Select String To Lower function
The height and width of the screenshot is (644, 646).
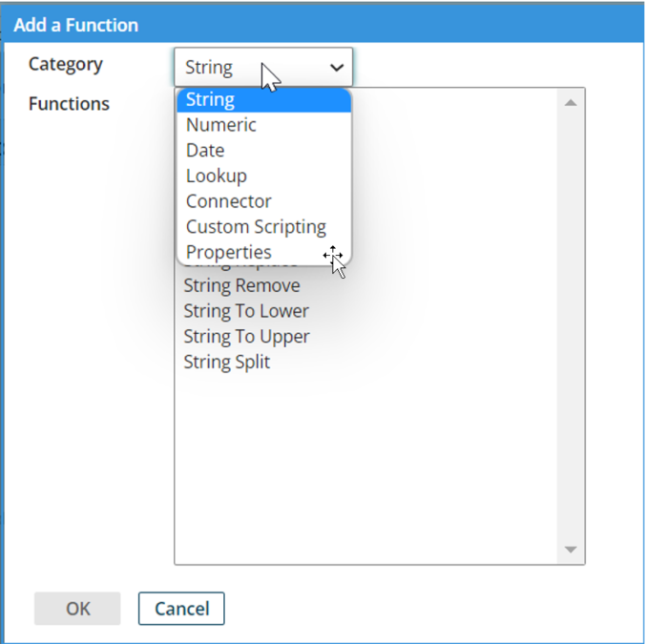246,311
